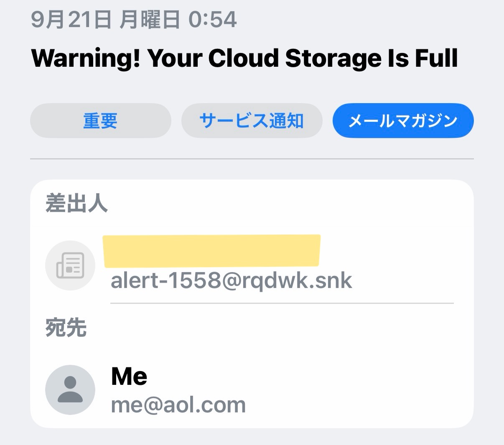Screen dimensions: 504x445
Task: Tap the time 0:54 in the header
Action: 213,20
